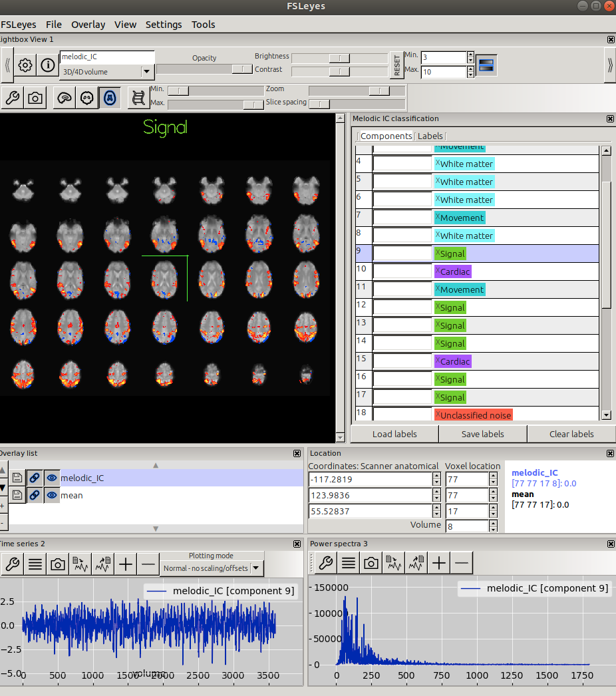Select axial plane head icon
Viewport: 616px width, 696px height.
pos(110,98)
